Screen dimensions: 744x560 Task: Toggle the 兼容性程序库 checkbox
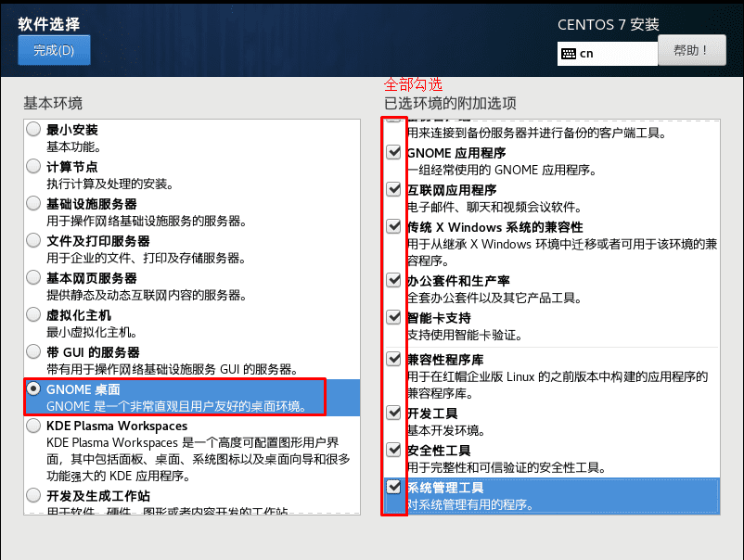tap(393, 359)
